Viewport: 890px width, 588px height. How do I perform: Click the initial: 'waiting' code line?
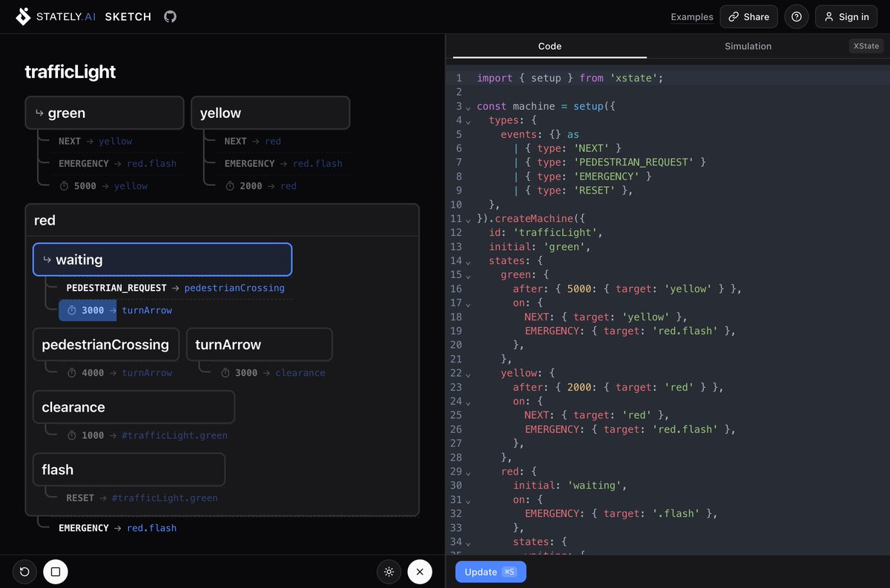pos(570,486)
